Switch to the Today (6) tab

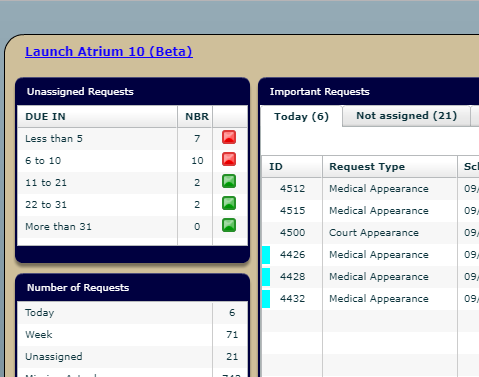(301, 116)
